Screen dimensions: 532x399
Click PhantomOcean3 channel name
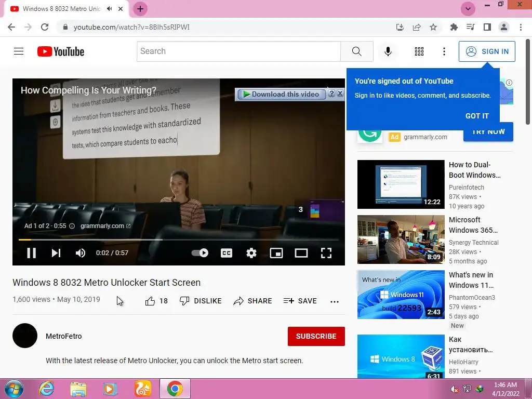[472, 298]
